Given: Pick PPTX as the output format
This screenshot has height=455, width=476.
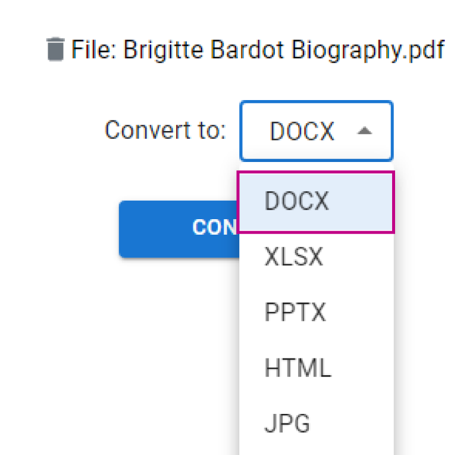Looking at the screenshot, I should (295, 313).
